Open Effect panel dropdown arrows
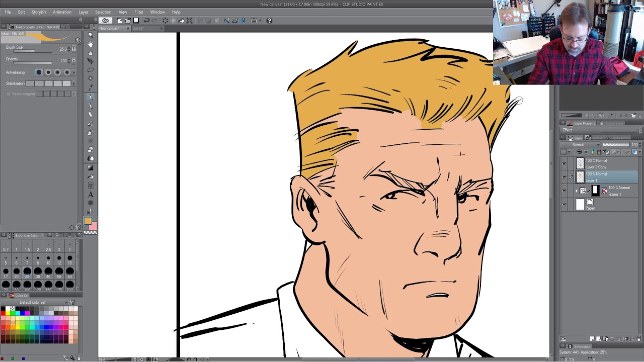This screenshot has height=362, width=644. (x=640, y=130)
